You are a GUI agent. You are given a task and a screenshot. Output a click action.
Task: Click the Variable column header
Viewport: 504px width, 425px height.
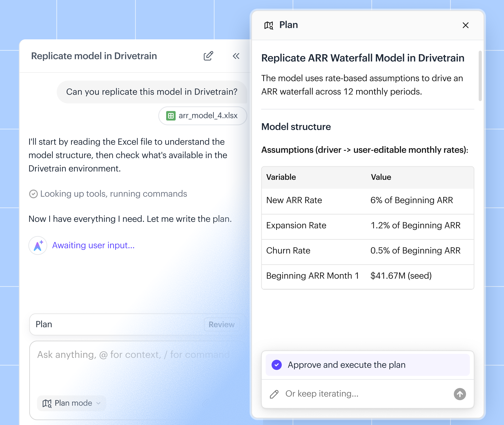click(281, 177)
